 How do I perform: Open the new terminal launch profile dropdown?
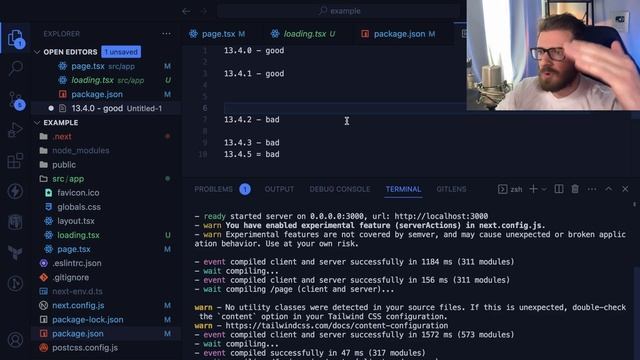[x=544, y=189]
